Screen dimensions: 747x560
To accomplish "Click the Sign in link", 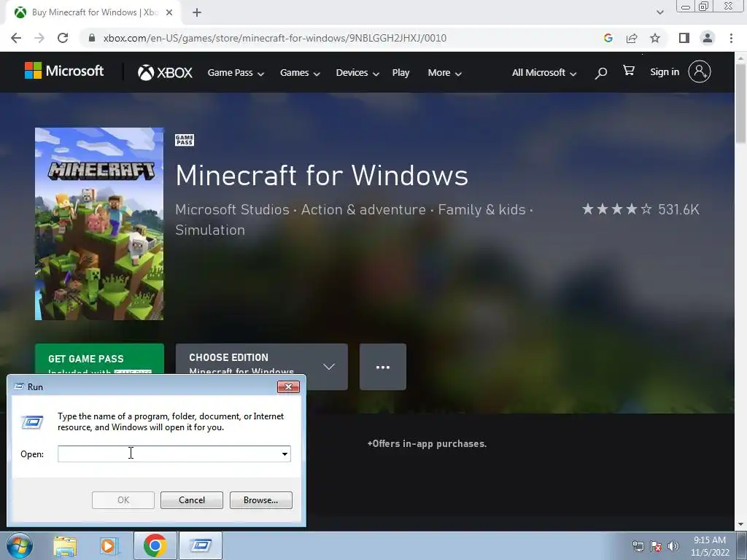I will pyautogui.click(x=665, y=72).
